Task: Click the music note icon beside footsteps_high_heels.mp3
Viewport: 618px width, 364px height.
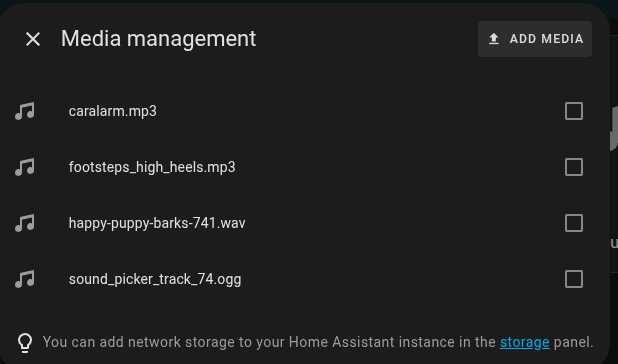Action: pos(25,167)
